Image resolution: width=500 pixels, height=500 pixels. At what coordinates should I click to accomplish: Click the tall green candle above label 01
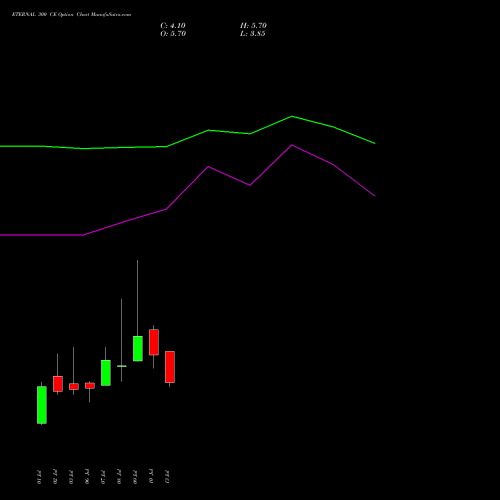point(42,405)
